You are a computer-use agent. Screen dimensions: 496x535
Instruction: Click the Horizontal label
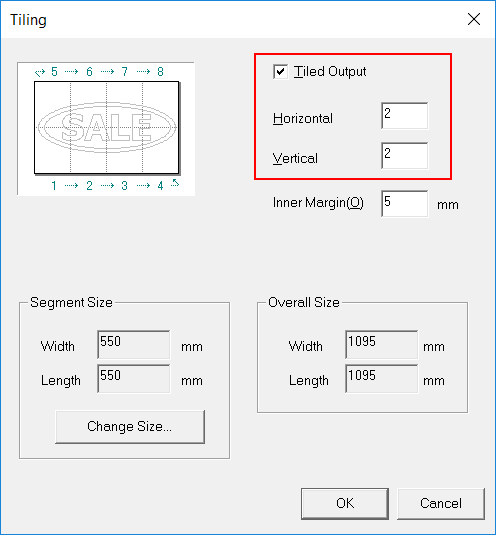click(303, 118)
